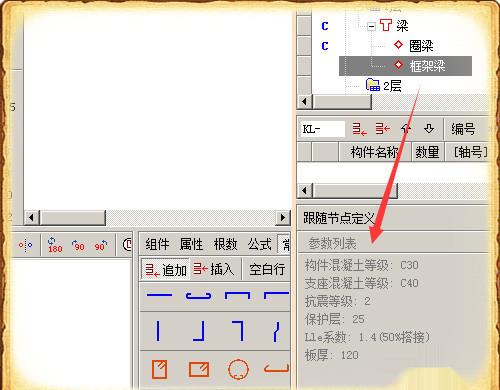Viewport: 500px width, 390px height.
Task: Choose the hooked-ends rebar shape icon
Action: coord(198,296)
